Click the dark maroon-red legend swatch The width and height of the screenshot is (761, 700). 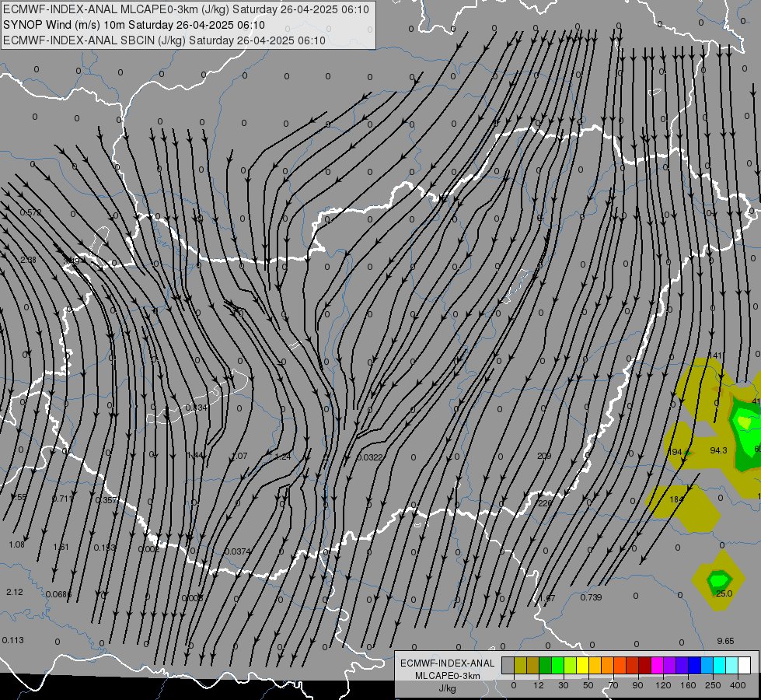click(645, 665)
